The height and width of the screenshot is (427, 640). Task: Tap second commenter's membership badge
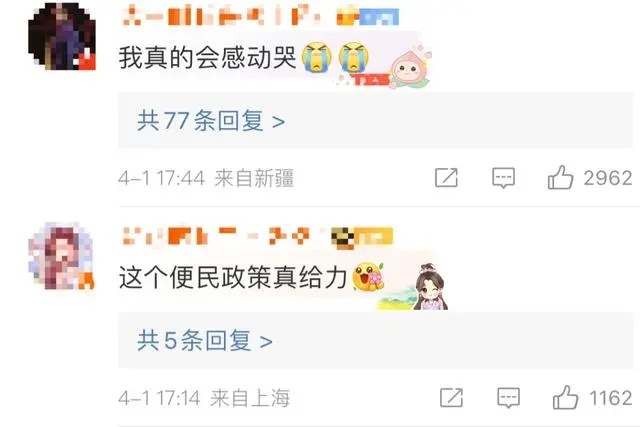(362, 238)
